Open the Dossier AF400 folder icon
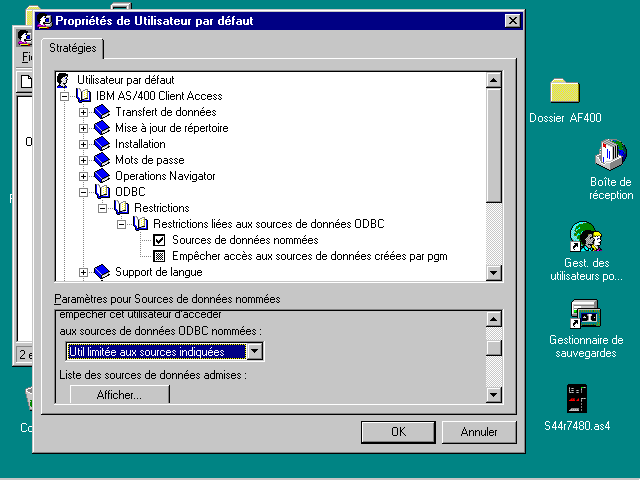Viewport: 640px width, 480px height. pos(565,91)
